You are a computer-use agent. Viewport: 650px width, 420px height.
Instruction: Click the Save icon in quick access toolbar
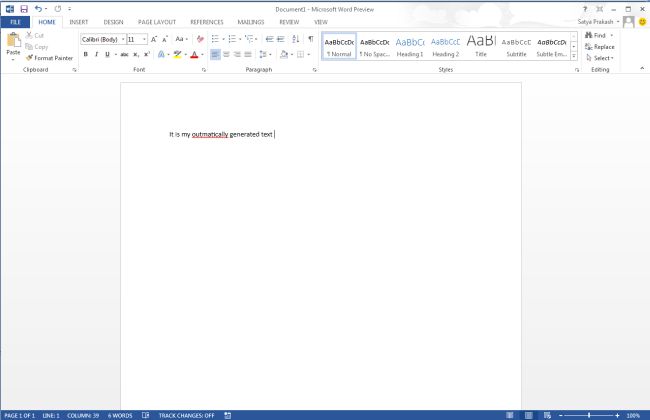coord(23,8)
